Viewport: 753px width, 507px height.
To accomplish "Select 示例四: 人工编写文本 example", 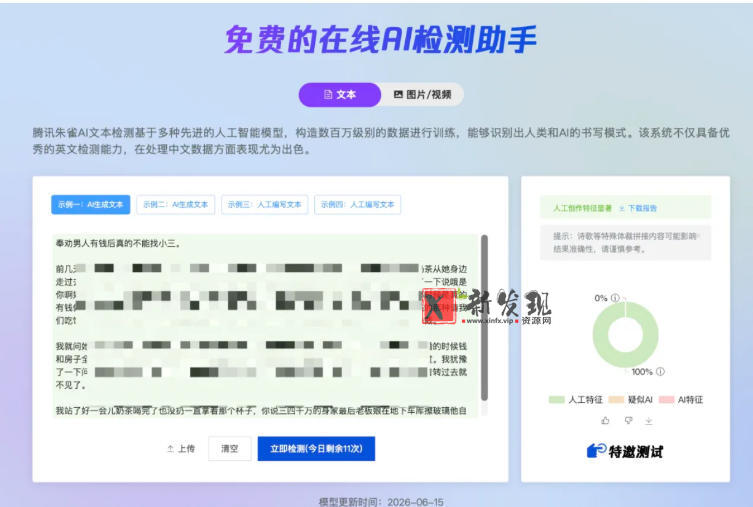I will click(x=357, y=205).
